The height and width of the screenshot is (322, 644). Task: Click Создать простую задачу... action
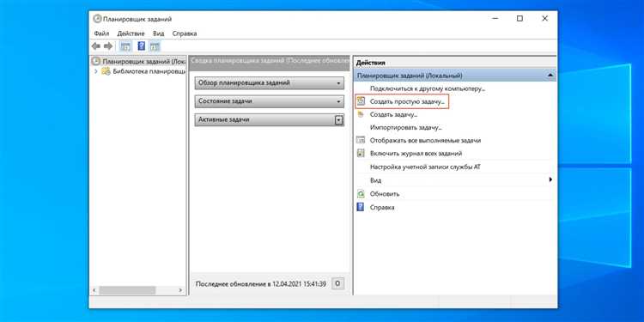pos(407,101)
